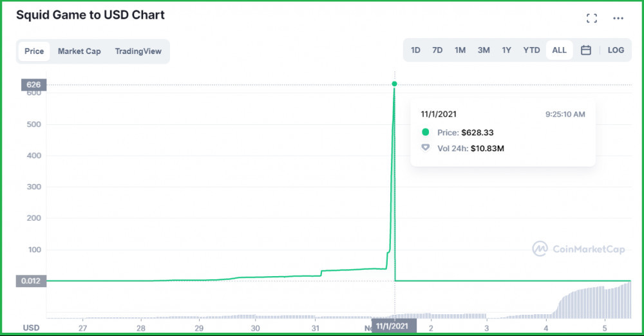Switch to the Market Cap tab

pyautogui.click(x=79, y=51)
